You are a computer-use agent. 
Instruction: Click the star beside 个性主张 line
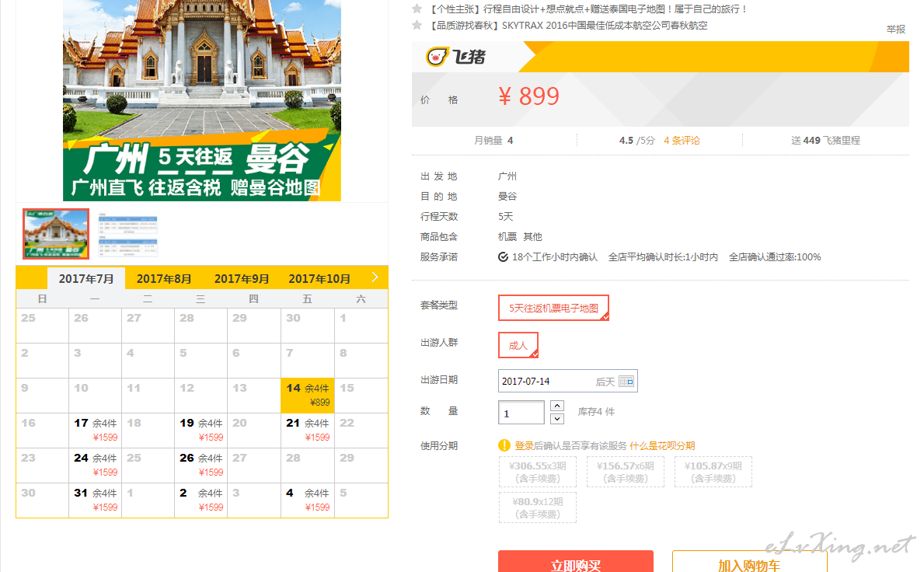coord(417,9)
